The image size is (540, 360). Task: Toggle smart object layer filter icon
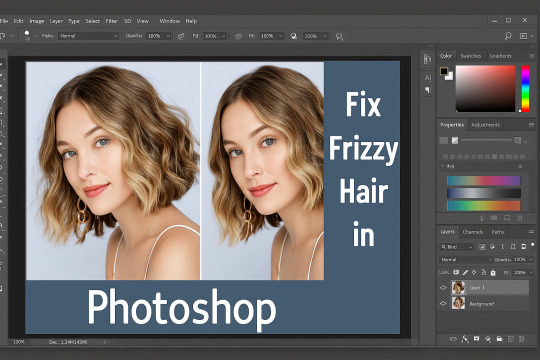[523, 247]
